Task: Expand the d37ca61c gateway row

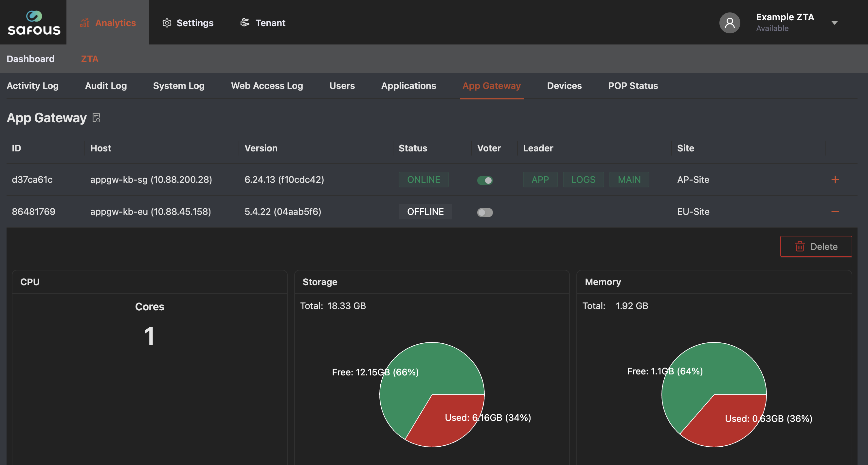Action: click(x=835, y=180)
